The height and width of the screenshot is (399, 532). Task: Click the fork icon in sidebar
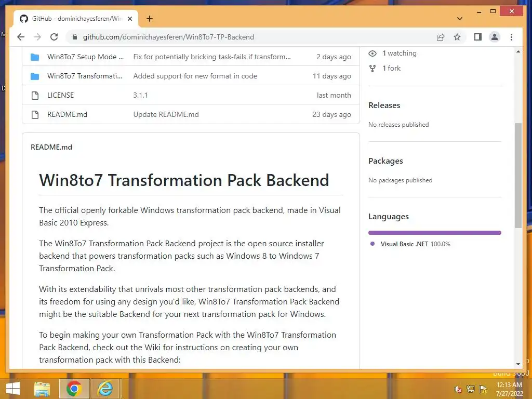[373, 68]
